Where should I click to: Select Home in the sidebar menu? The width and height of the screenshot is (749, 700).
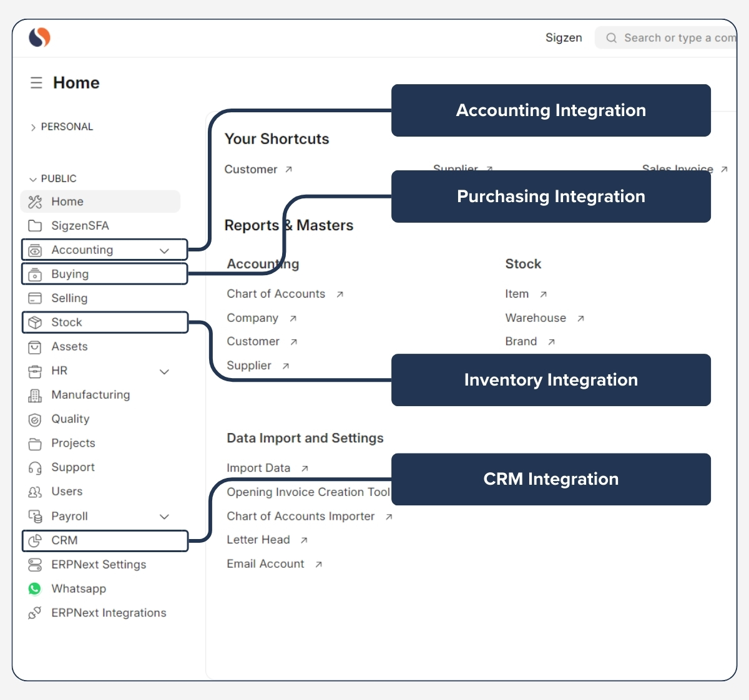[x=67, y=202]
